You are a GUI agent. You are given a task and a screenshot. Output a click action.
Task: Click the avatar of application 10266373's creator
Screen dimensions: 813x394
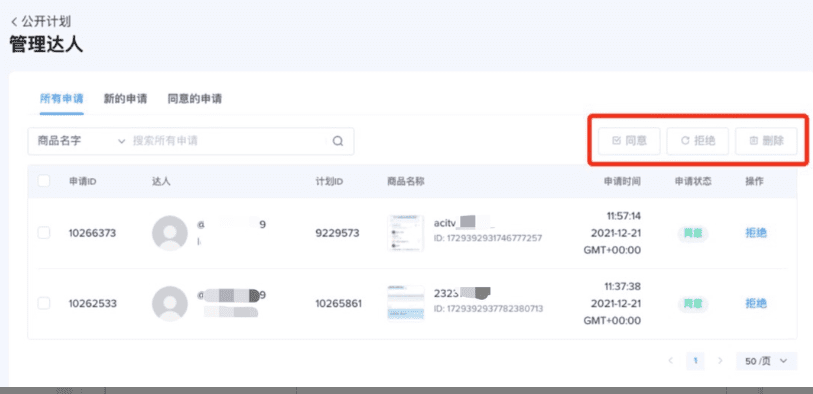point(170,233)
